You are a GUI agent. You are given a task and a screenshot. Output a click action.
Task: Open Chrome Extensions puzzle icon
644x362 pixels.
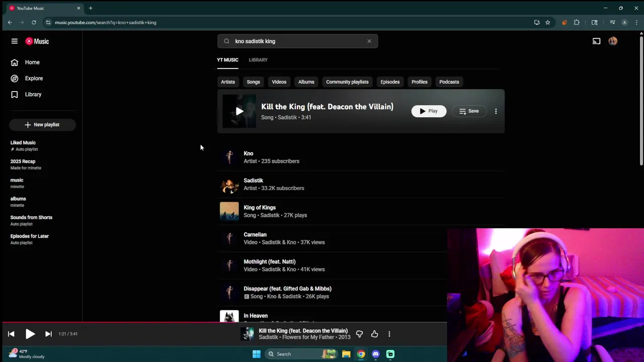click(x=577, y=23)
